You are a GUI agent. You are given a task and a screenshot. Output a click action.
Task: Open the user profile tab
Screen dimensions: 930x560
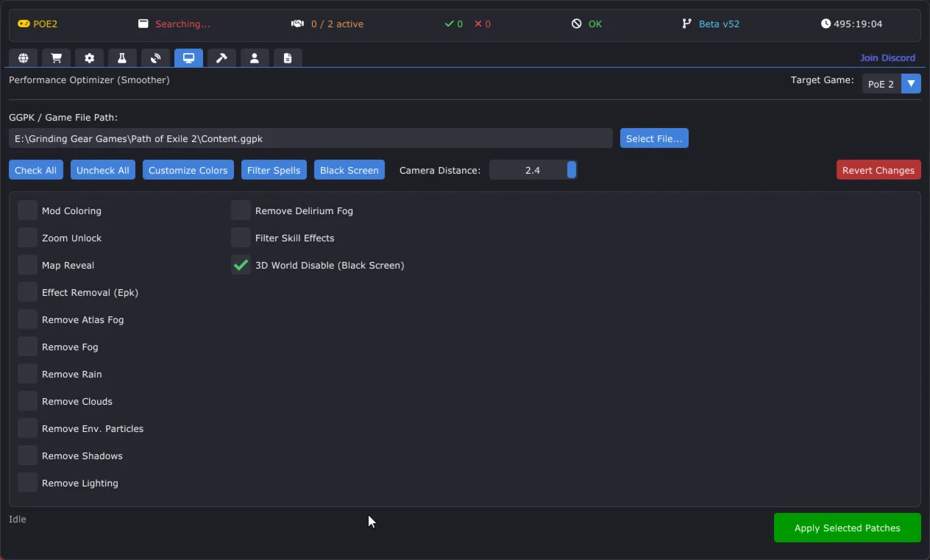click(x=255, y=58)
